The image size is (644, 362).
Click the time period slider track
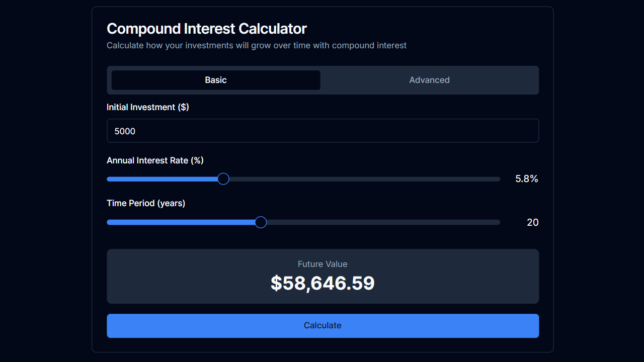377,222
